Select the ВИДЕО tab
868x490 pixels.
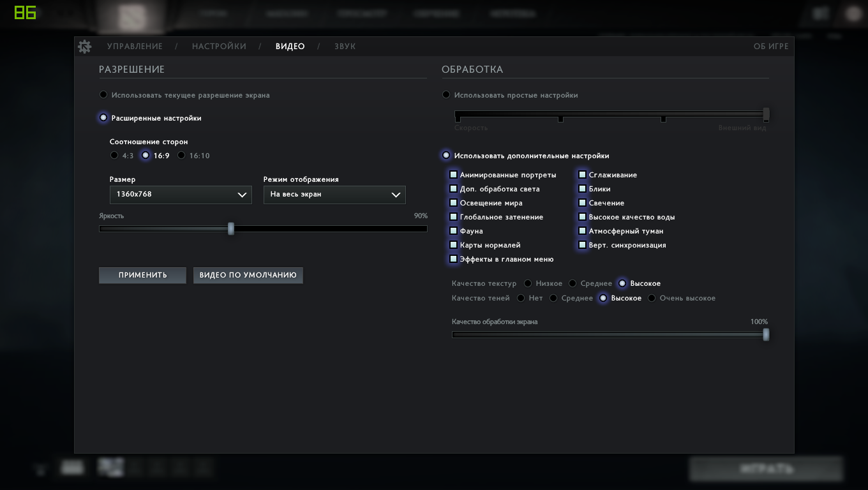point(290,47)
